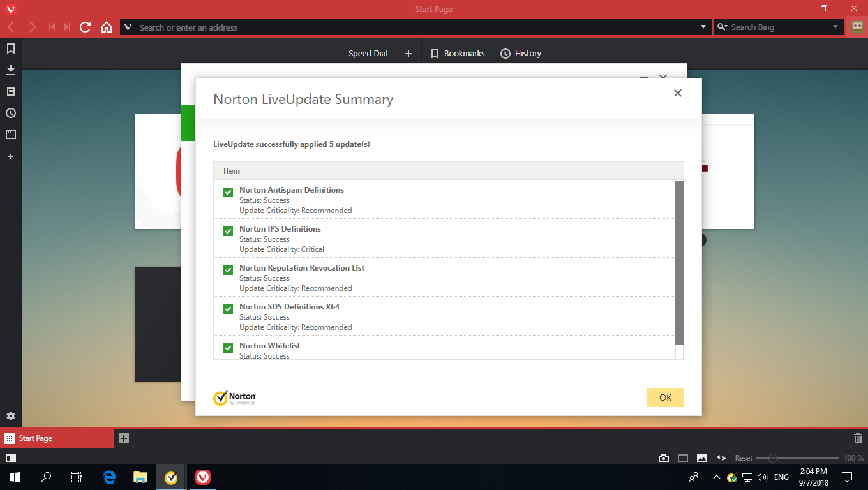Screen dimensions: 868x490
Task: Toggle Norton Reputation Revocation List checkbox
Action: point(228,270)
